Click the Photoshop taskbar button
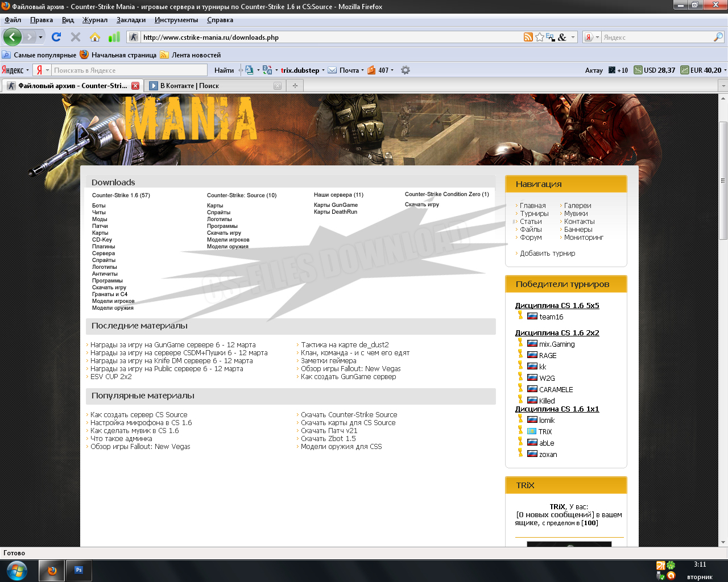The height and width of the screenshot is (582, 728). point(79,570)
